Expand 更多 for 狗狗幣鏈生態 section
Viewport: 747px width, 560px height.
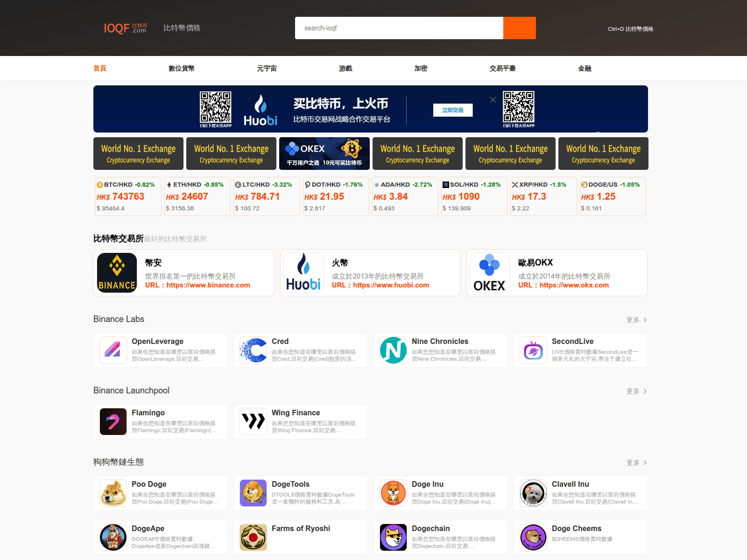point(636,462)
